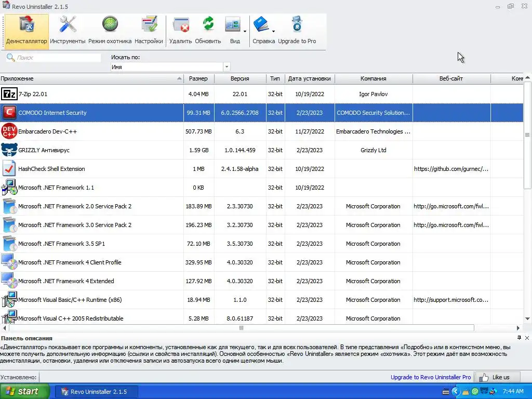
Task: Click the .NET Framework 2.0 Service Pack 2 icon
Action: [x=9, y=206]
